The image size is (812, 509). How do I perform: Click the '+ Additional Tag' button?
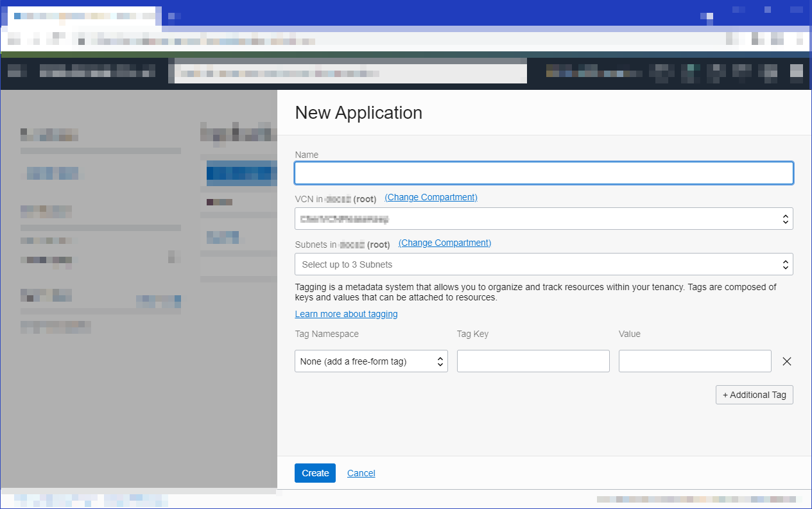click(754, 394)
